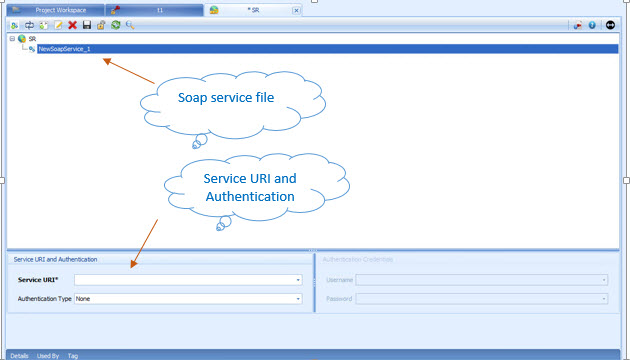Viewport: 630px width, 360px height.
Task: Click the green document toolbar icon
Action: tap(43, 25)
